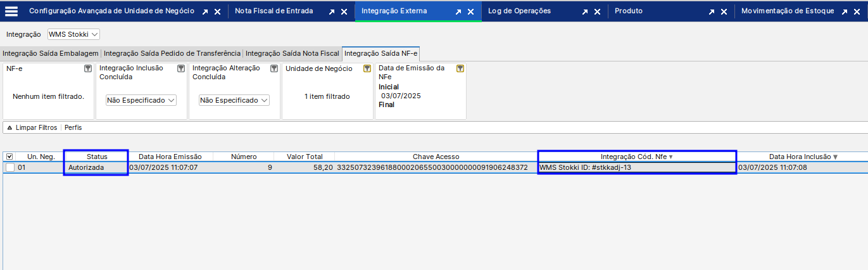Viewport: 868px width, 270px height.
Task: Sort by Data Hora Inclusão column arrow
Action: [835, 157]
